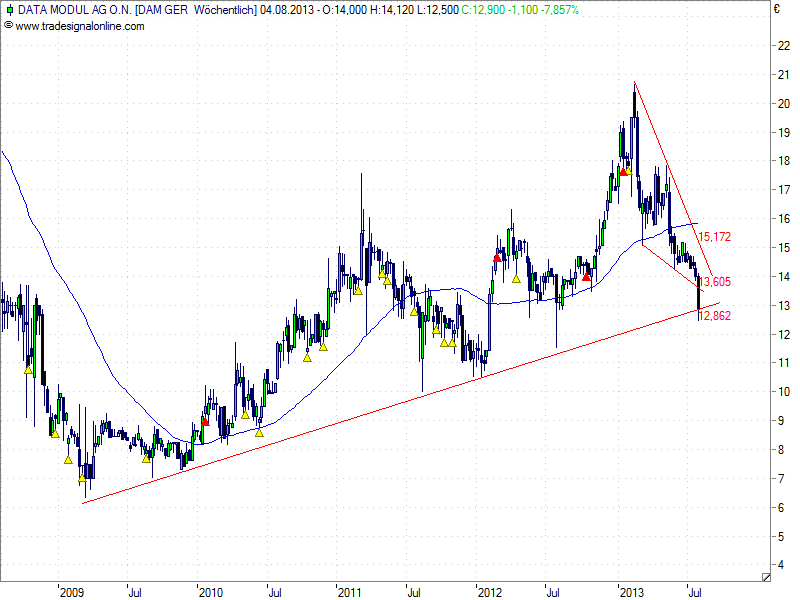800x600 pixels.
Task: Click the 04.08.2013 date in header
Action: [285, 10]
